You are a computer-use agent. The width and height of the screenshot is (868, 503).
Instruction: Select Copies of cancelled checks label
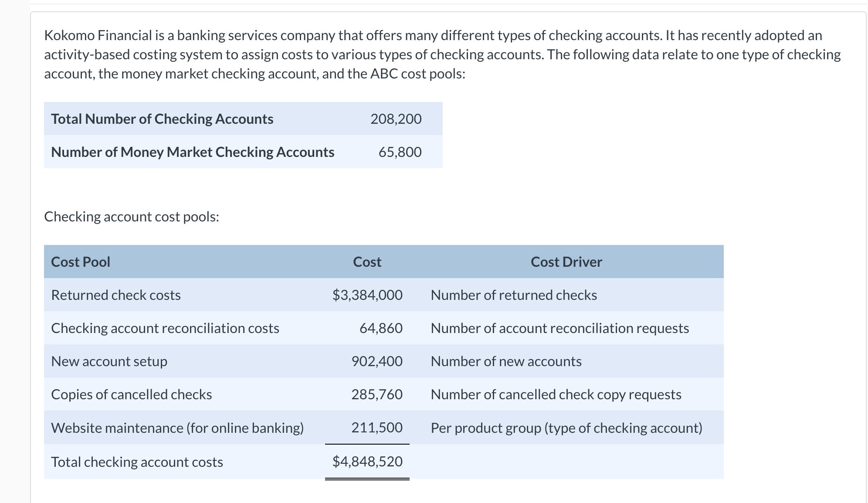(x=132, y=394)
